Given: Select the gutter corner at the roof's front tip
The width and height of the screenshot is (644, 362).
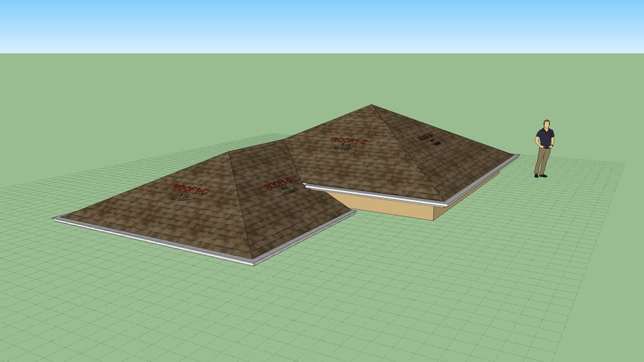Looking at the screenshot, I should pyautogui.click(x=253, y=263).
